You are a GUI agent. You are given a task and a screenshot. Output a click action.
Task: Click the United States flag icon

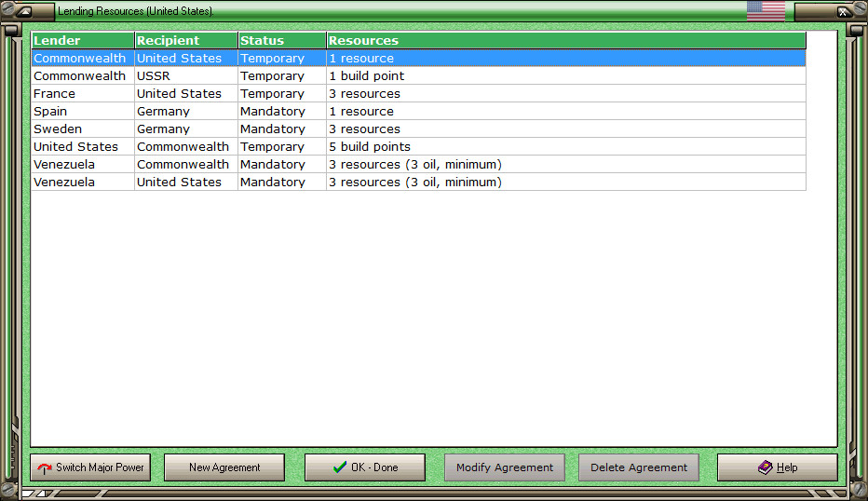pos(766,11)
